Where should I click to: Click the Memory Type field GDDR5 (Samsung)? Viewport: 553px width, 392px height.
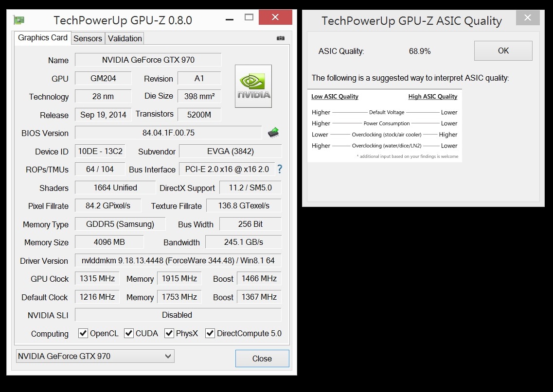(120, 224)
